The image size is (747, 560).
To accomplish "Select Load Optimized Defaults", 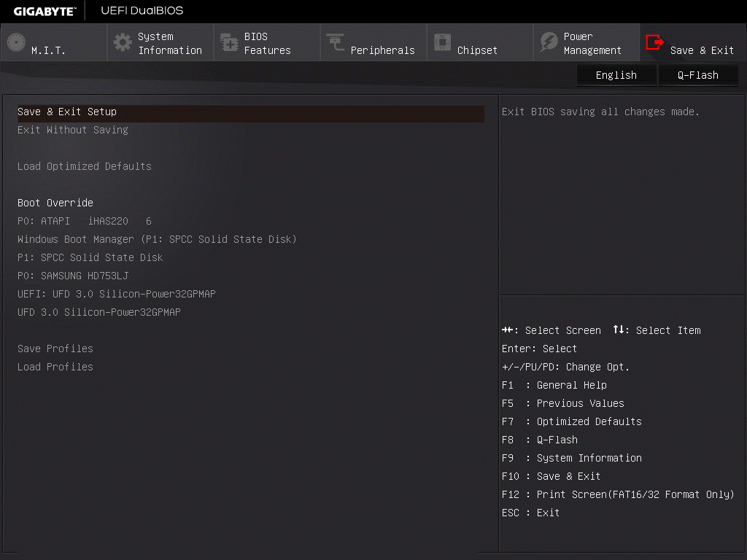I will point(85,166).
